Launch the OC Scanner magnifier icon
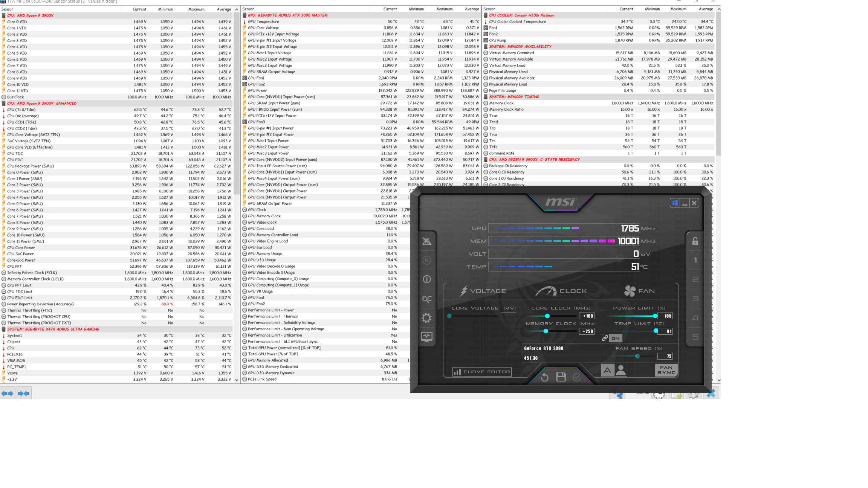Image resolution: width=868 pixels, height=488 pixels. coord(426,299)
